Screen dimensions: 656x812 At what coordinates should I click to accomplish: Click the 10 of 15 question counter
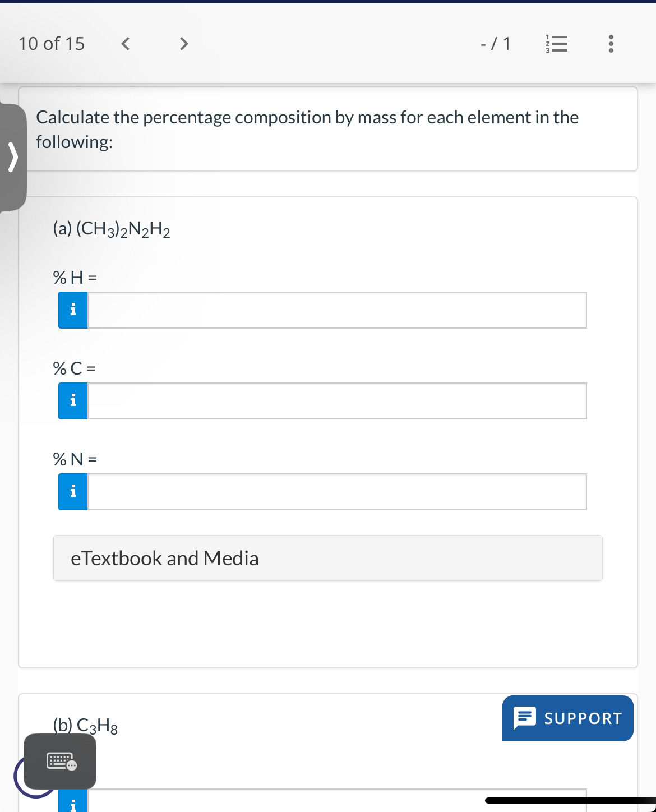coord(51,43)
